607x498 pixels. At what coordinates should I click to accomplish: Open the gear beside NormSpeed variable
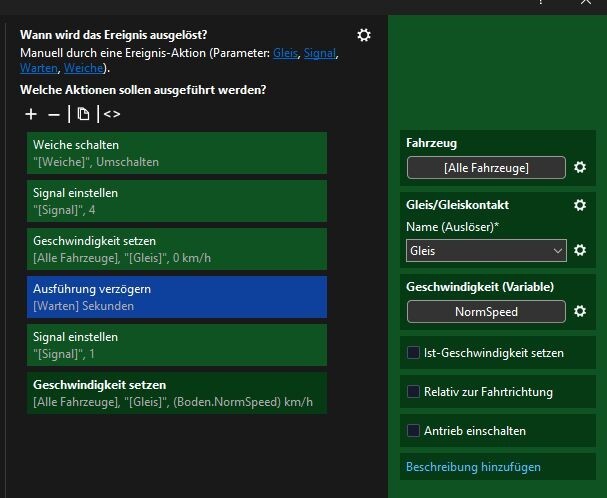580,311
